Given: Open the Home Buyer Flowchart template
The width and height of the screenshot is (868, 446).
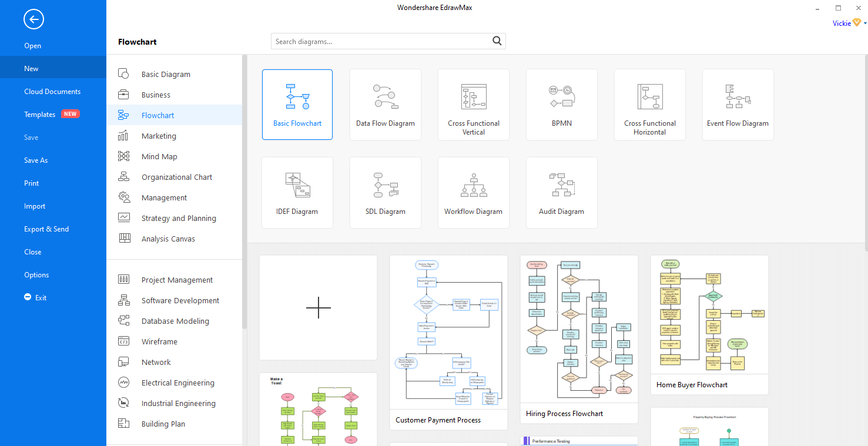Looking at the screenshot, I should 710,325.
